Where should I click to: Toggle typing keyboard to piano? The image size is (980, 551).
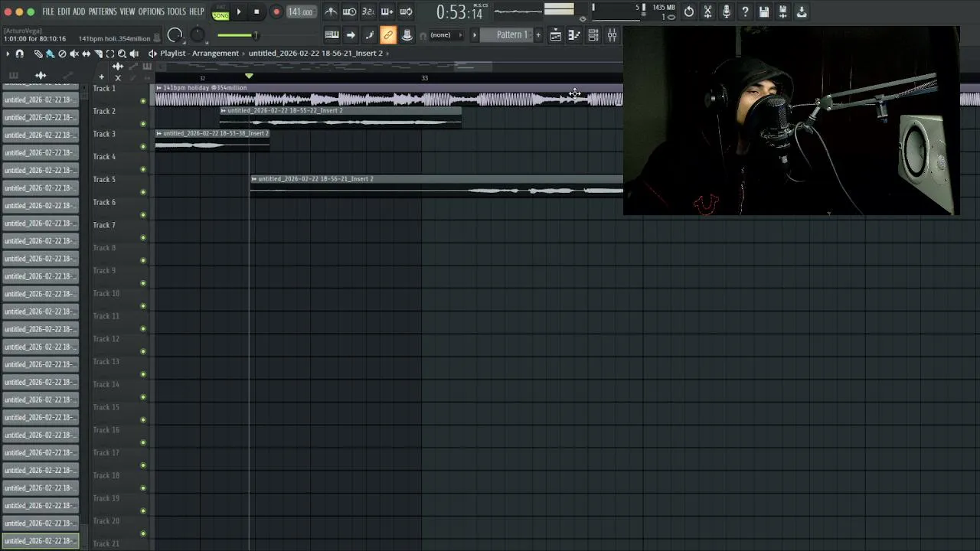point(332,34)
